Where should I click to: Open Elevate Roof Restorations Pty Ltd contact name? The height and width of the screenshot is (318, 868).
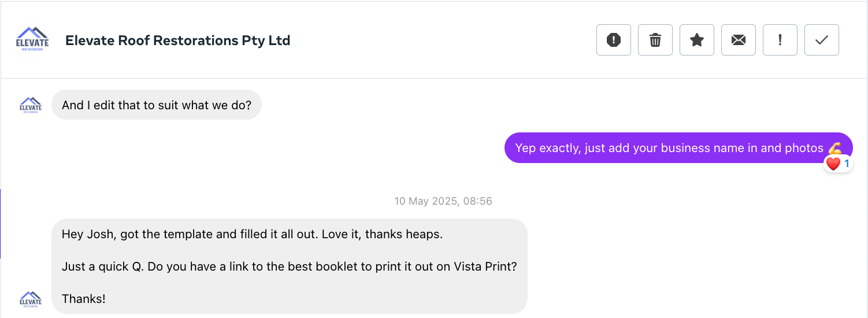177,40
